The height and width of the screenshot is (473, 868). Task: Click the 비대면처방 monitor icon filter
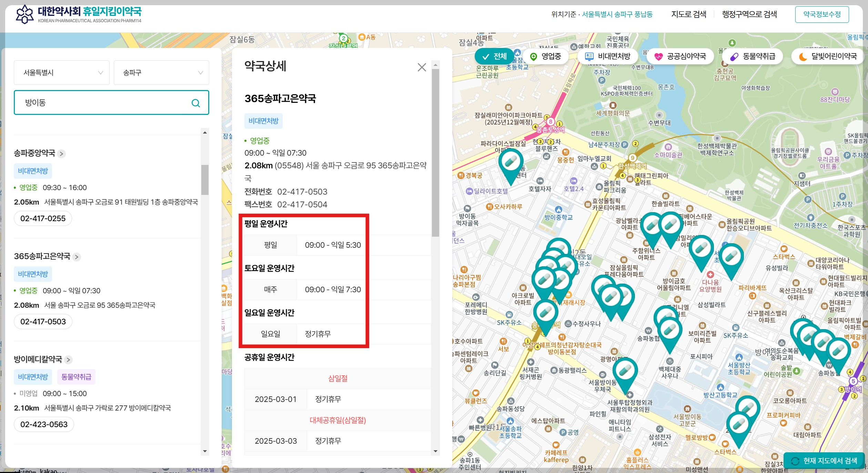[589, 56]
